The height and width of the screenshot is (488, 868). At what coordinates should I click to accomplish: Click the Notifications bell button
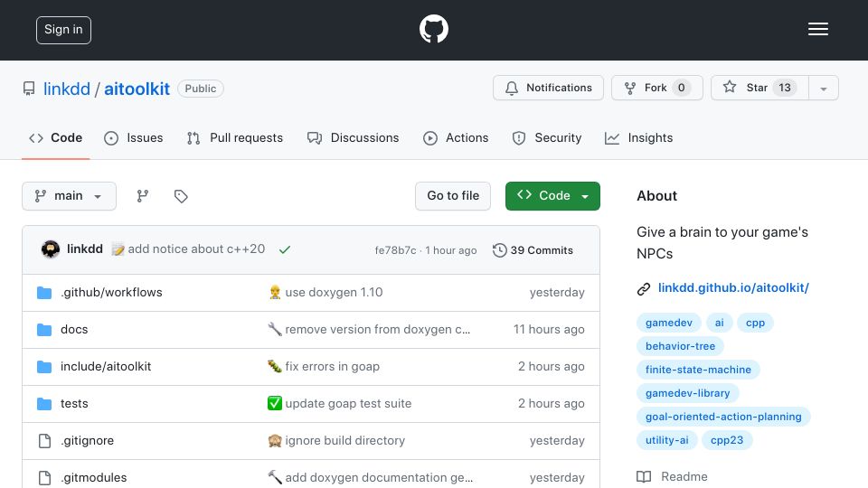pyautogui.click(x=548, y=88)
